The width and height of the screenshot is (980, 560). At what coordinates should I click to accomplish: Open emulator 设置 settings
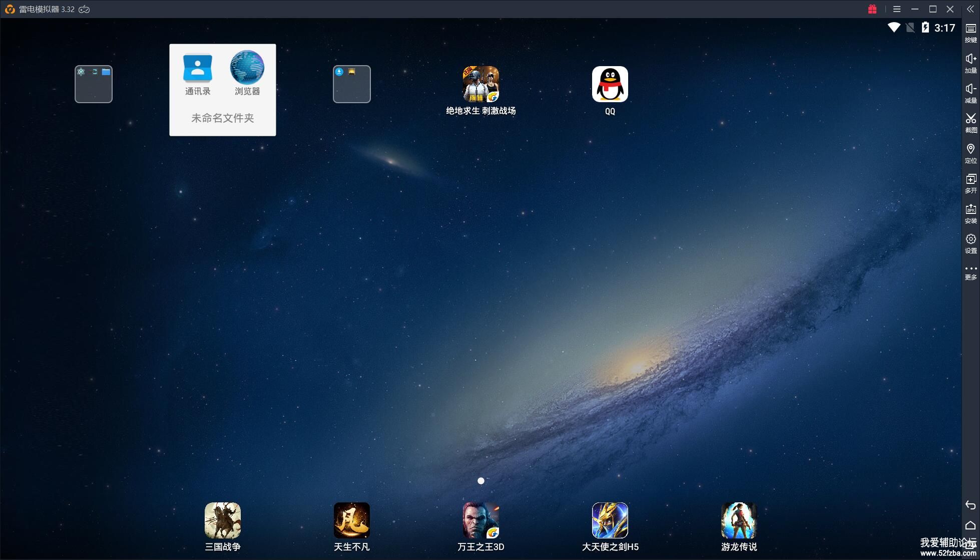(x=971, y=244)
